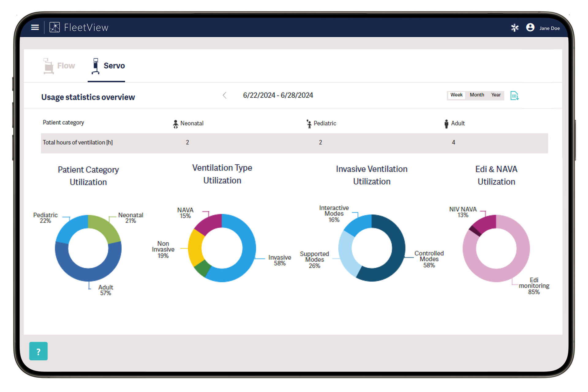This screenshot has height=392, width=588.
Task: Open help with the question mark button
Action: click(x=38, y=351)
